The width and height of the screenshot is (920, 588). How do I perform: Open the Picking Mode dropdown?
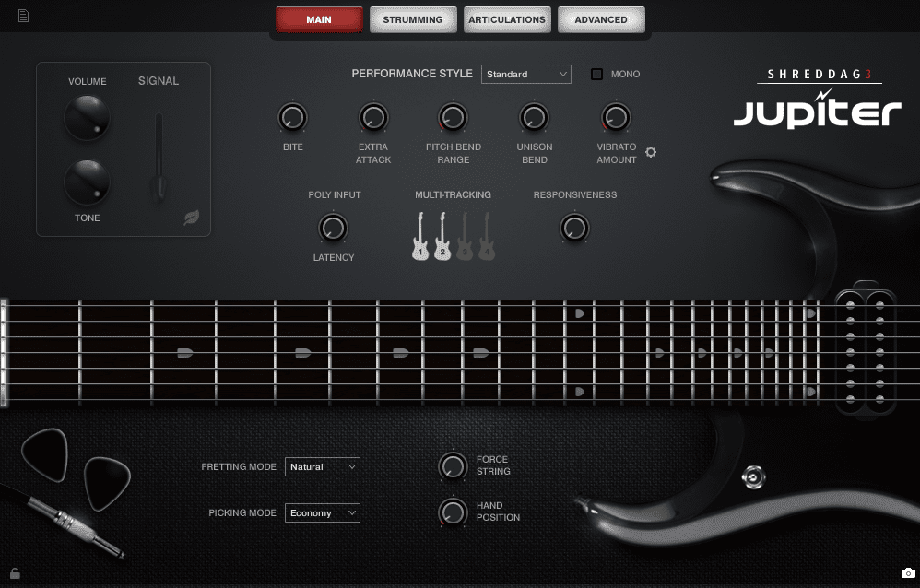[322, 513]
